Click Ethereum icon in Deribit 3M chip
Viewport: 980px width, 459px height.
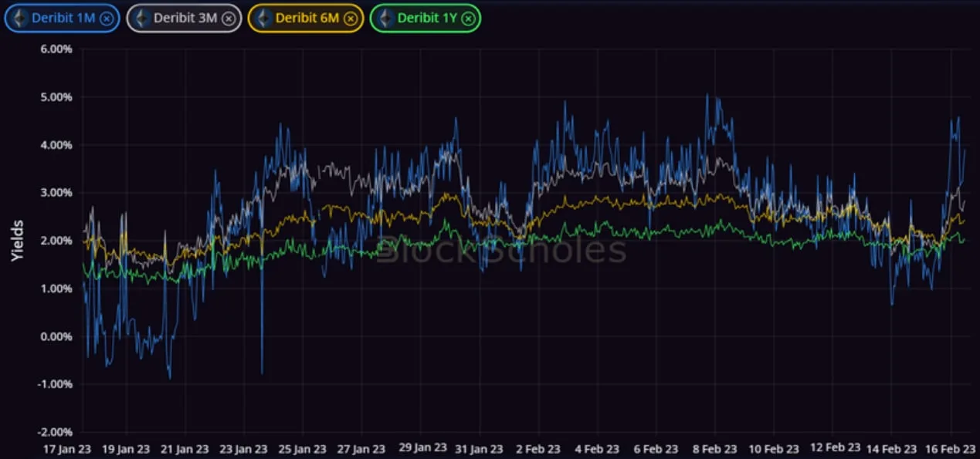(141, 19)
